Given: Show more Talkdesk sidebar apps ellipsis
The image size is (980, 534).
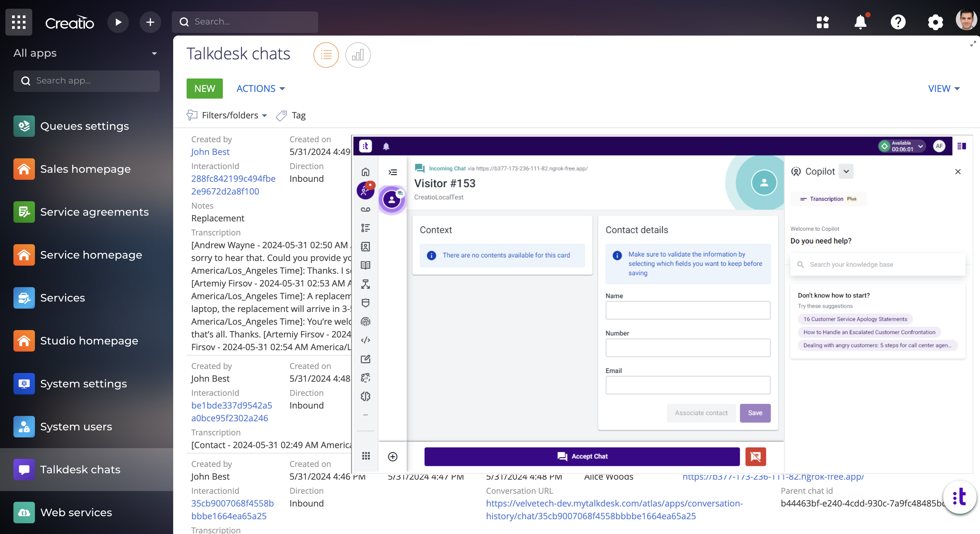Looking at the screenshot, I should (x=365, y=415).
